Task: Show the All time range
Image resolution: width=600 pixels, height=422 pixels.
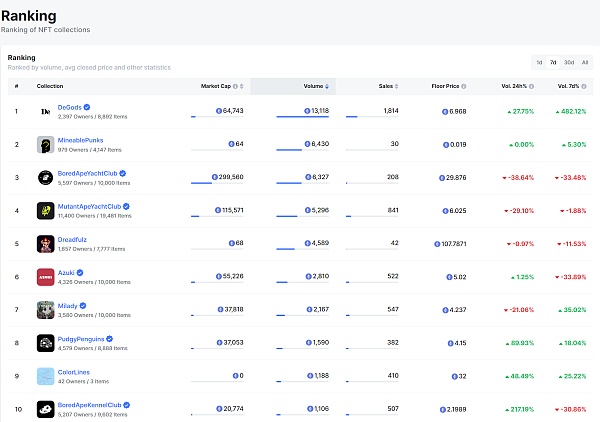Action: point(585,62)
